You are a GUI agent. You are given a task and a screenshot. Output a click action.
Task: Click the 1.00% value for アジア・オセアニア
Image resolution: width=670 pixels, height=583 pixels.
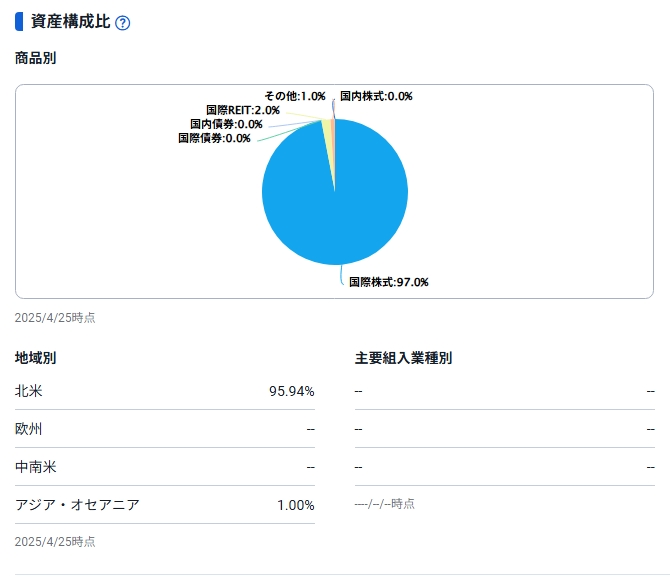coord(295,505)
